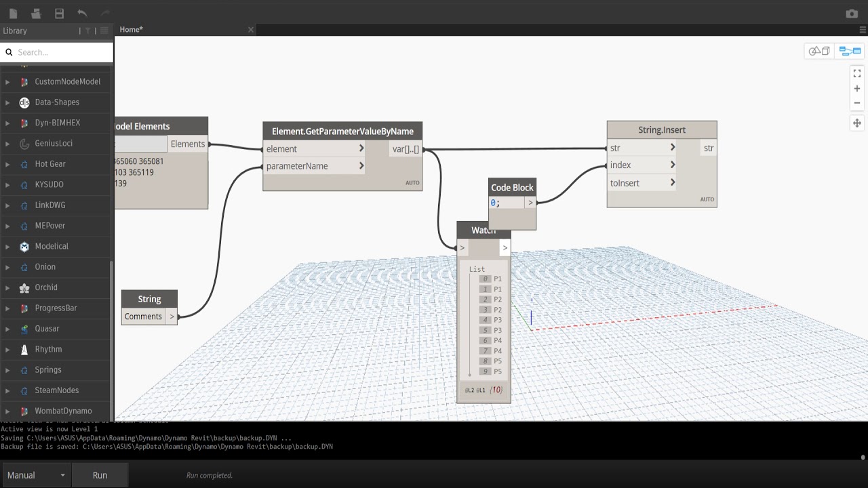Click Zoom to Fit icon
The image size is (868, 488).
[857, 73]
